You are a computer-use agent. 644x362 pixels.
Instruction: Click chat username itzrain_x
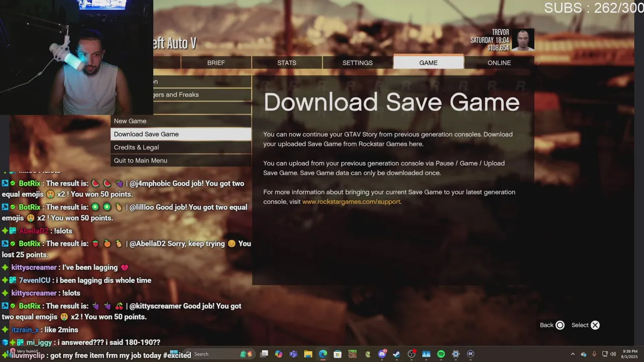tap(25, 330)
